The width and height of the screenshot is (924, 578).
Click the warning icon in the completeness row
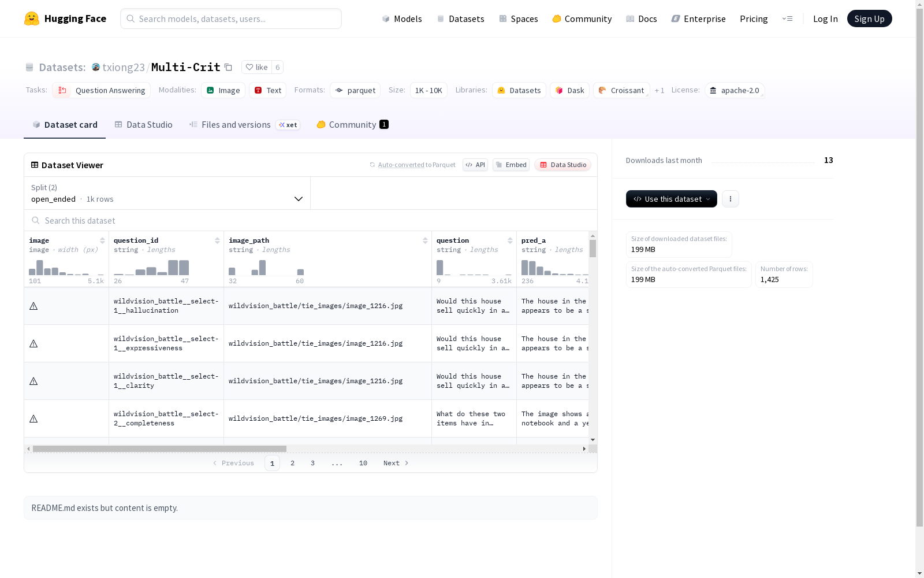pos(33,418)
